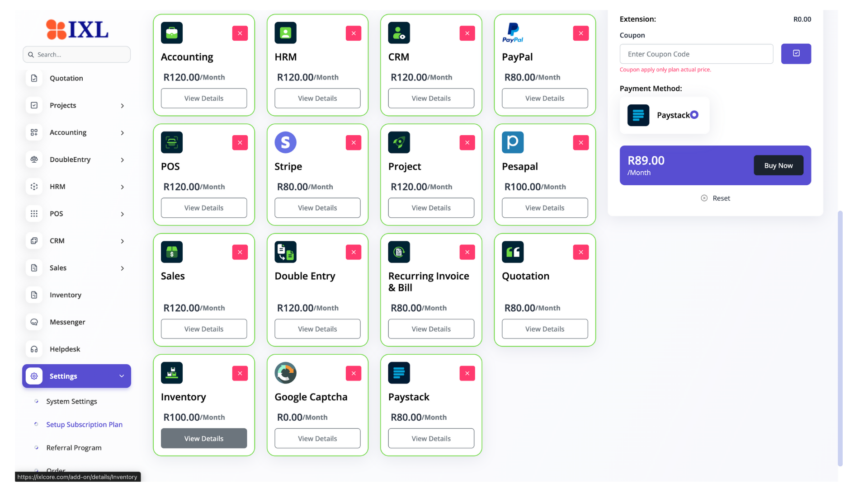The width and height of the screenshot is (868, 488).
Task: Click the Helpdesk headset icon in sidebar
Action: tap(34, 349)
